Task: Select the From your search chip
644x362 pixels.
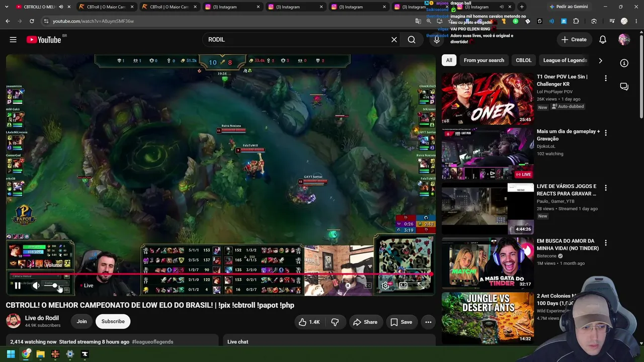Action: (484, 60)
